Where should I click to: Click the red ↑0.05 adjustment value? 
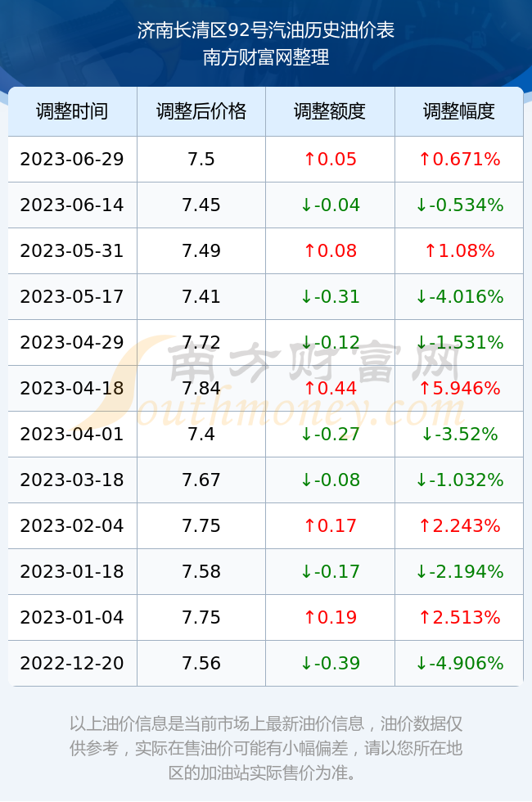click(330, 159)
